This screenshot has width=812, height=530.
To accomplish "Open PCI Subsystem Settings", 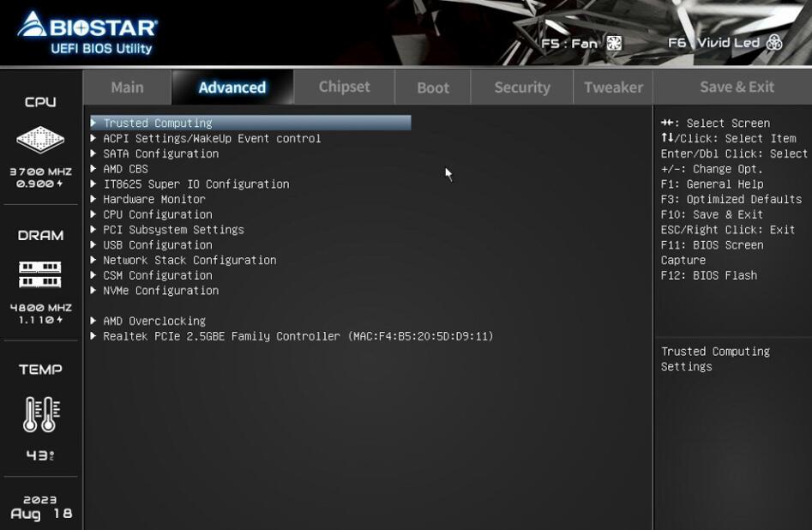I will pyautogui.click(x=173, y=230).
